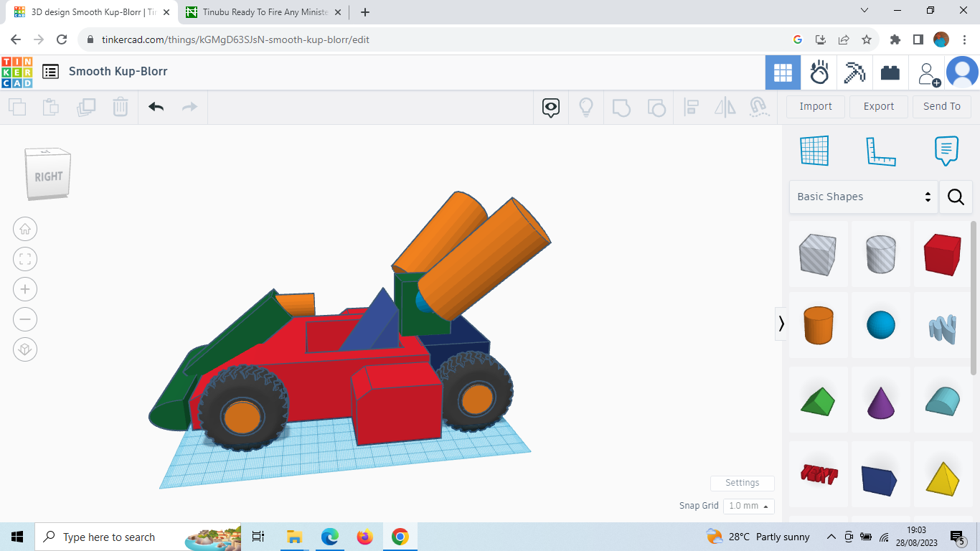980x551 pixels.
Task: Click the shape search magnifier
Action: click(956, 197)
